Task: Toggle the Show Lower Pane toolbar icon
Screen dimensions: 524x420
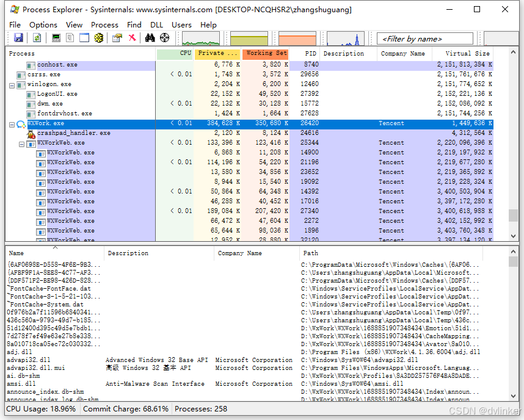Action: [x=84, y=38]
